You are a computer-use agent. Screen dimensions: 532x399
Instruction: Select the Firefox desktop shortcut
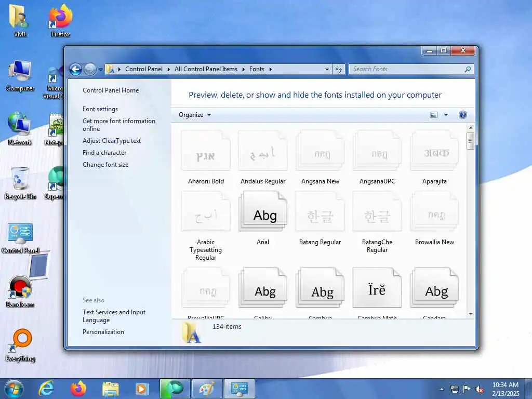(61, 21)
